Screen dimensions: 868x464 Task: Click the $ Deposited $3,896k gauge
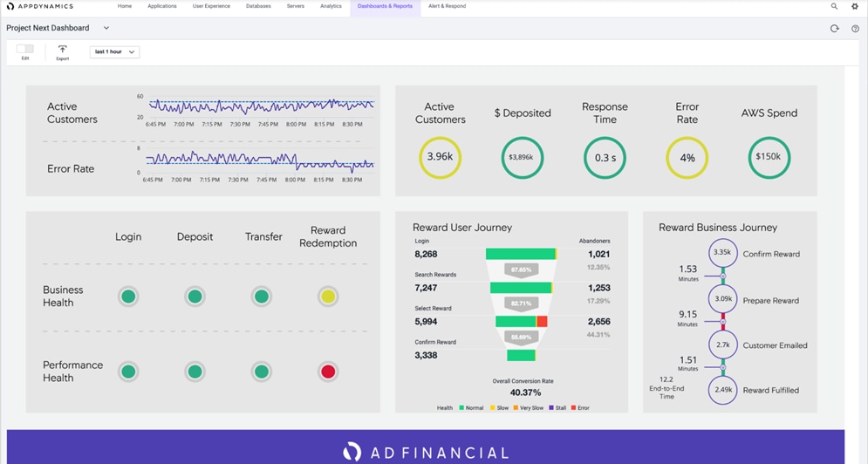pyautogui.click(x=522, y=158)
